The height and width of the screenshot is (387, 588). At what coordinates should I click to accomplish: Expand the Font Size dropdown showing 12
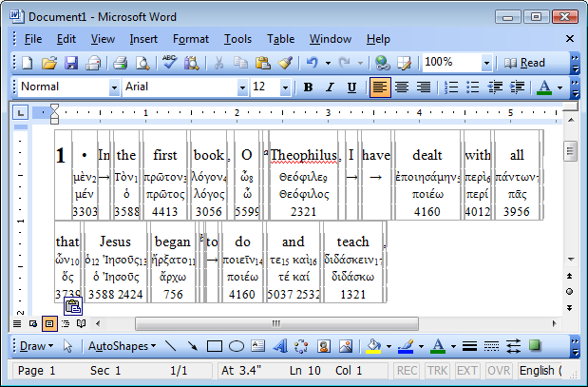285,87
